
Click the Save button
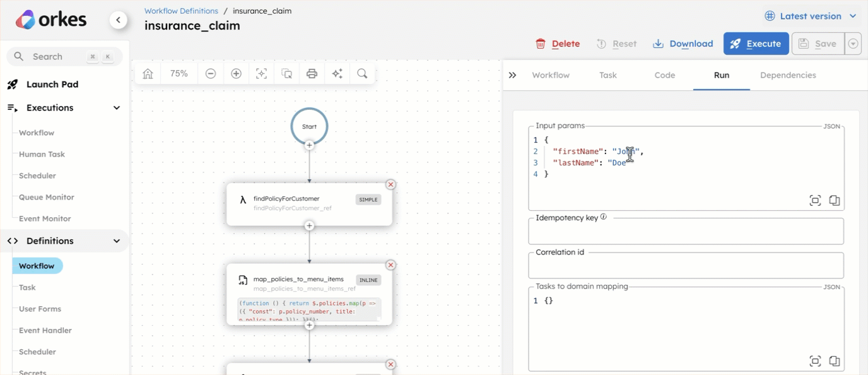click(818, 44)
